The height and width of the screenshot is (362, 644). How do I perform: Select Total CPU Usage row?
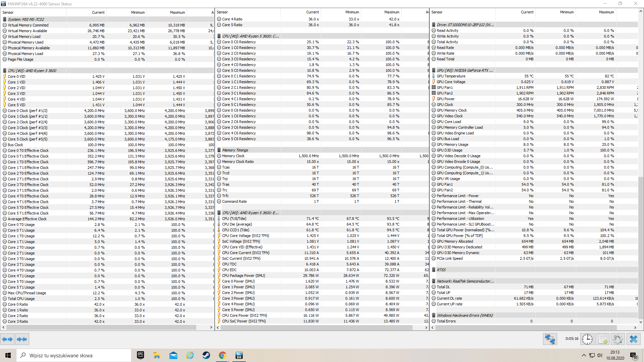pos(107,299)
